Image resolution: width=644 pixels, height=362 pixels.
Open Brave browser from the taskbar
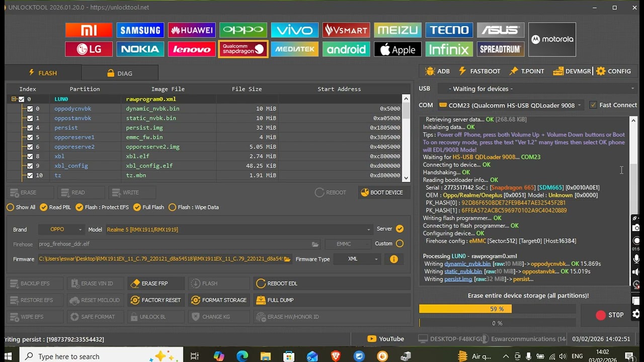(336, 356)
